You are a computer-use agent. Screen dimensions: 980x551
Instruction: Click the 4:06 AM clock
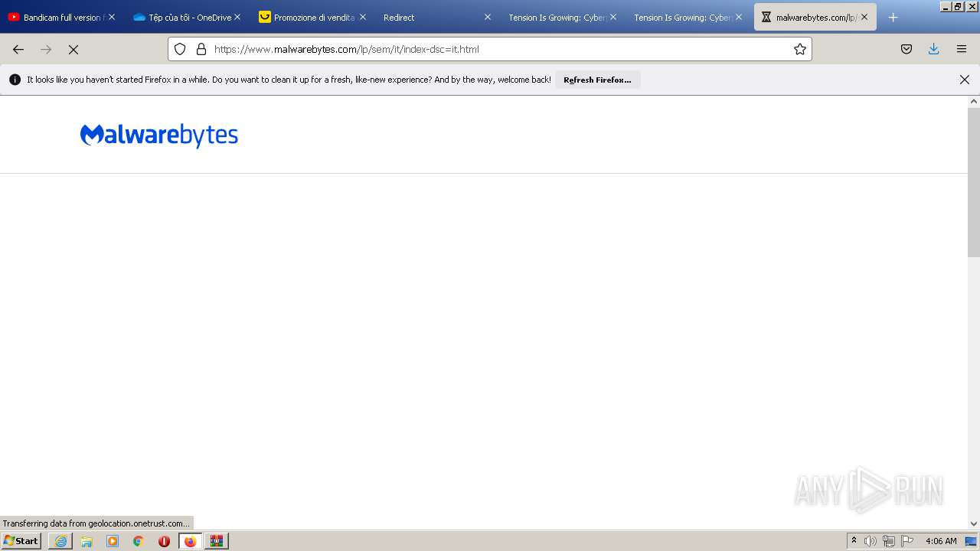tap(941, 541)
